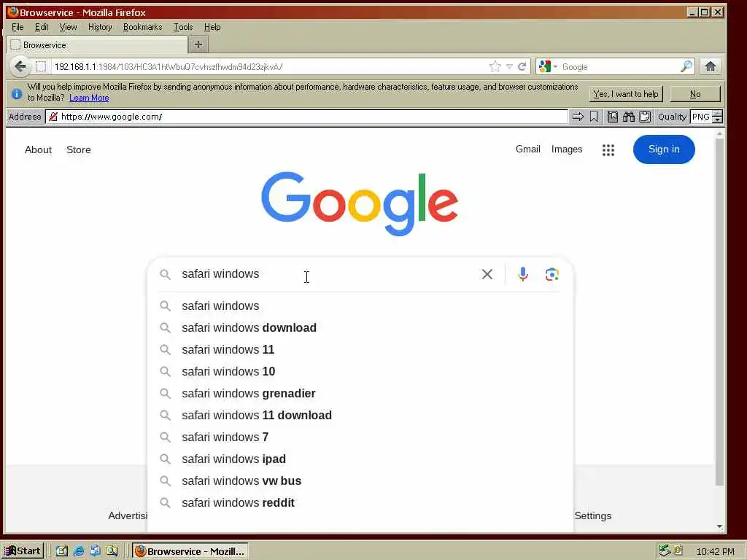Viewport: 747px width, 560px height.
Task: Decrease Quality with the down stepper
Action: pos(718,120)
